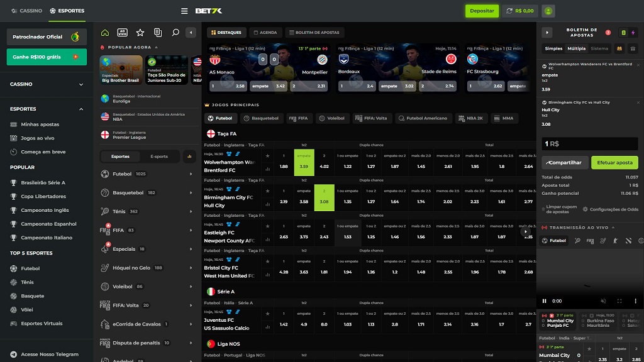Open Acesse Nosso Telegram link
The height and width of the screenshot is (362, 644).
pyautogui.click(x=45, y=354)
